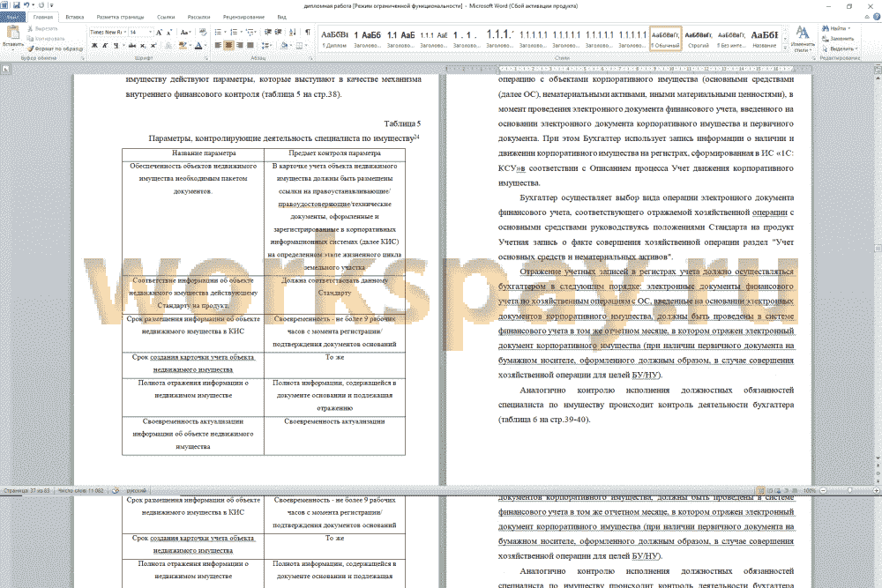Screen dimensions: 882x588
Task: Expand the Styles gallery more arrow
Action: [x=785, y=48]
